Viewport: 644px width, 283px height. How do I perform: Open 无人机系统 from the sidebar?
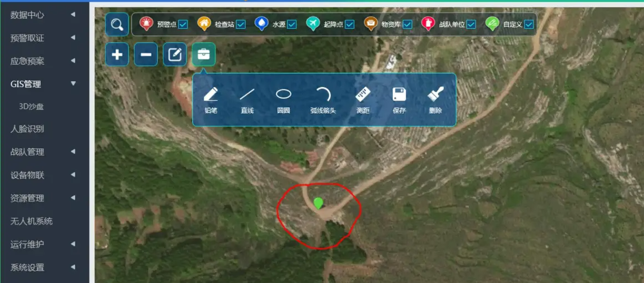pyautogui.click(x=31, y=221)
